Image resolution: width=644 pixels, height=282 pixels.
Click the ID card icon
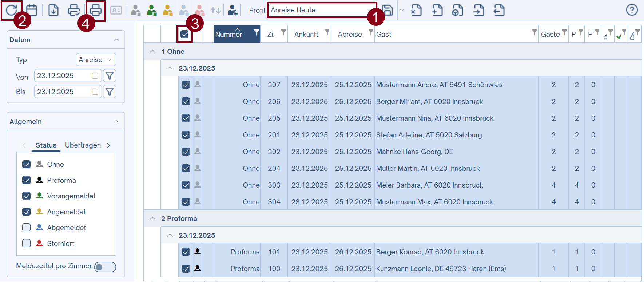116,10
